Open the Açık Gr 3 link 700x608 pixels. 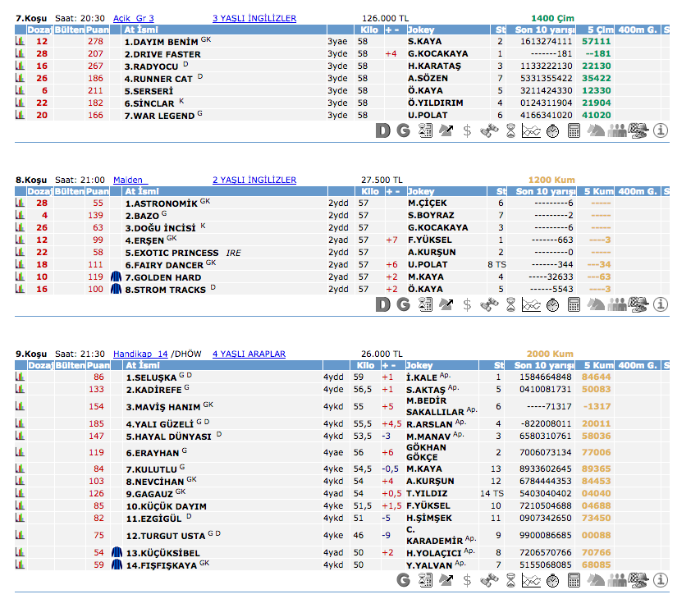point(133,18)
